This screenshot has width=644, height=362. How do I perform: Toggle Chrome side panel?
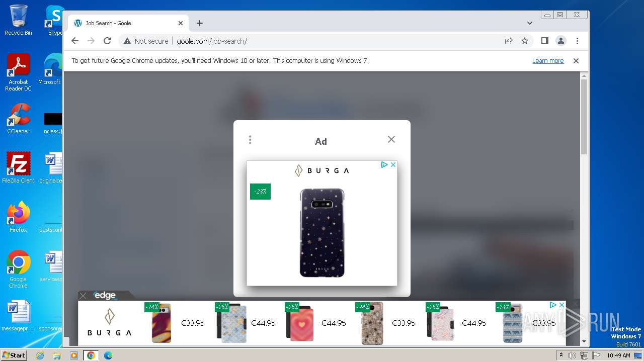click(544, 41)
